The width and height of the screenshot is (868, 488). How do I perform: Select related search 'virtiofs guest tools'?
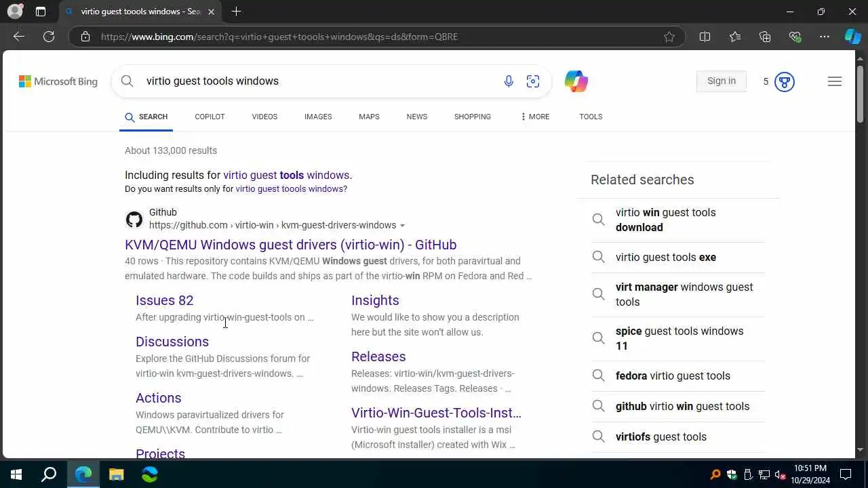click(677, 436)
